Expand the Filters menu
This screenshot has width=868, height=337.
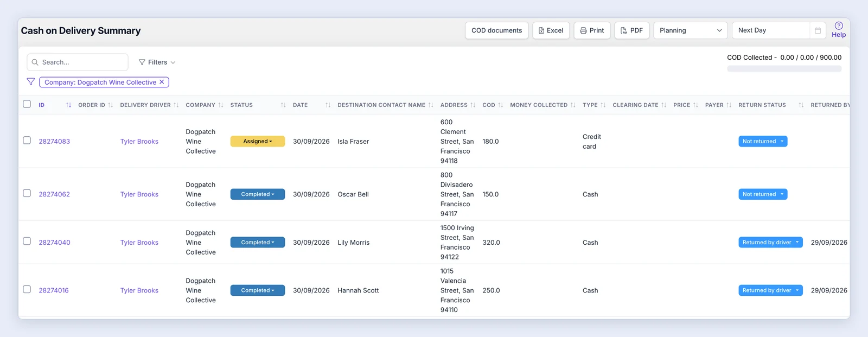point(157,62)
